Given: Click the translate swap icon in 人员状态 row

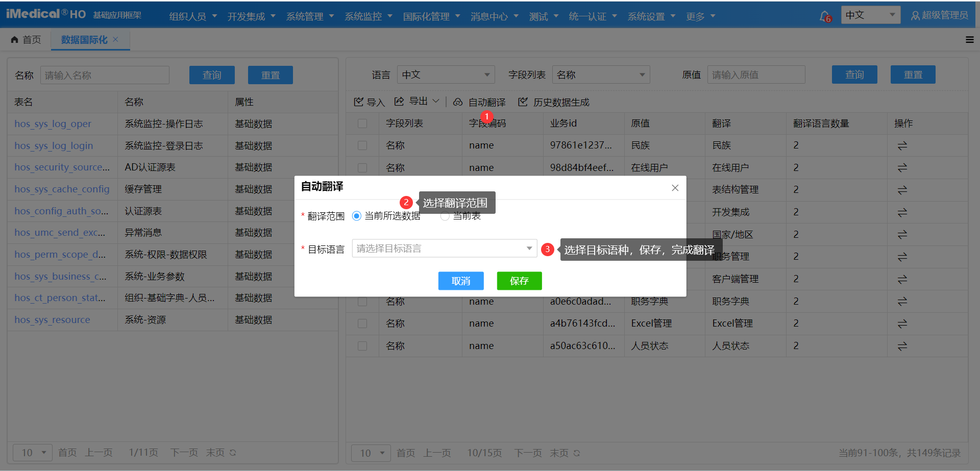Looking at the screenshot, I should coord(902,346).
